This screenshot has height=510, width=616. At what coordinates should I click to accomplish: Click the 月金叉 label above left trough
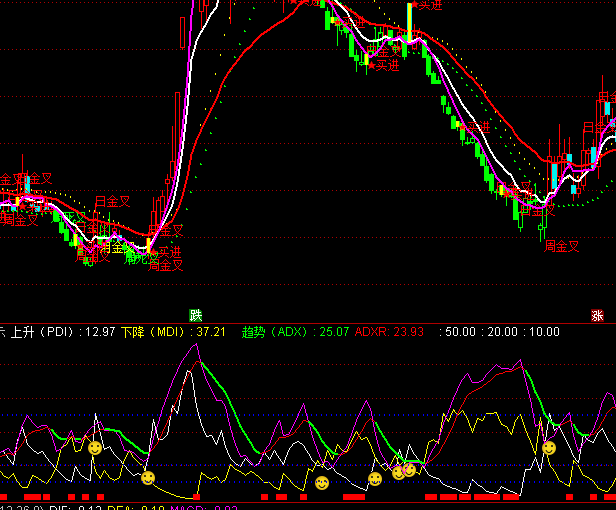(x=112, y=201)
